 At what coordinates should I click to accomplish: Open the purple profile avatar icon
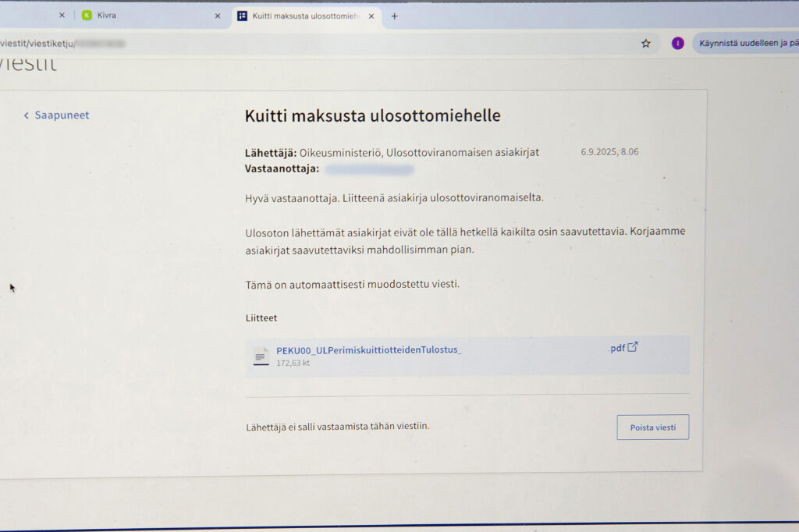[678, 44]
